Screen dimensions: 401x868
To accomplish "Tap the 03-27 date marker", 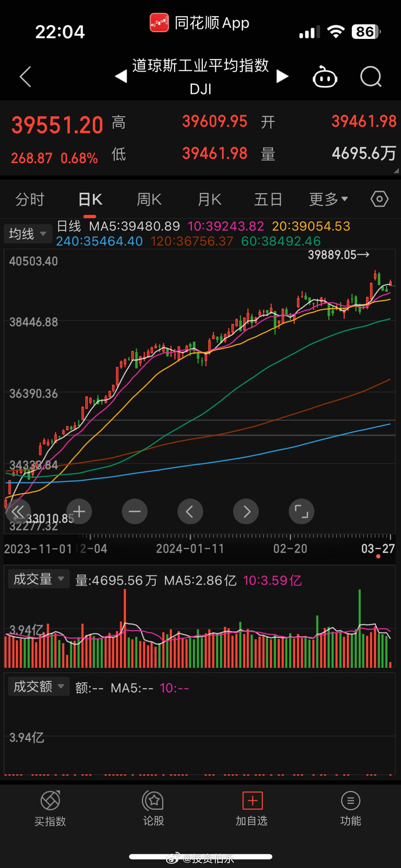I will point(378,549).
